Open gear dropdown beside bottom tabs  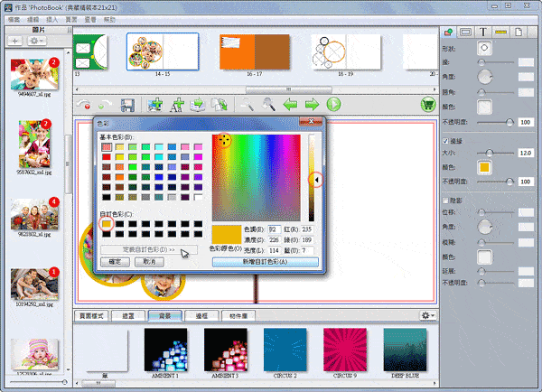click(x=426, y=315)
